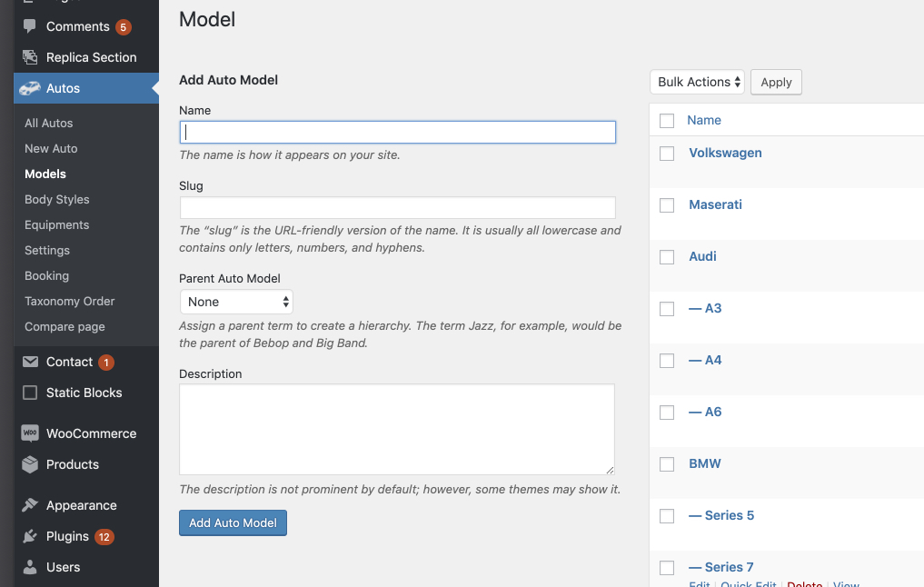Image resolution: width=924 pixels, height=587 pixels.
Task: Check the A4 row checkbox
Action: [x=667, y=361]
